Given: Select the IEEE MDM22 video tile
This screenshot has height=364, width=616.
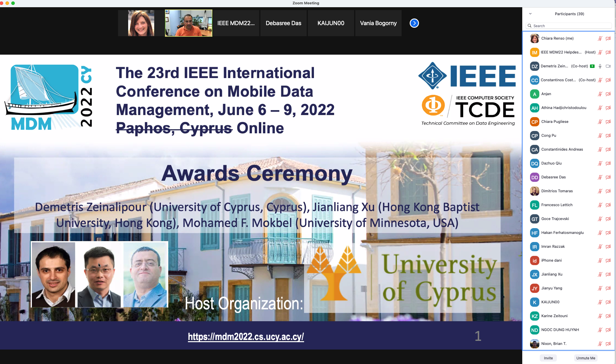Looking at the screenshot, I should point(236,23).
